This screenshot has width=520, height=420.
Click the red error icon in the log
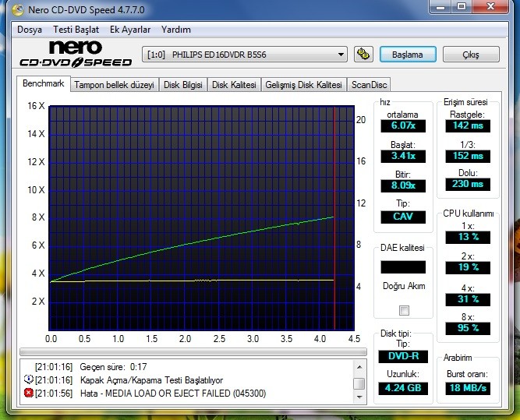pos(29,394)
